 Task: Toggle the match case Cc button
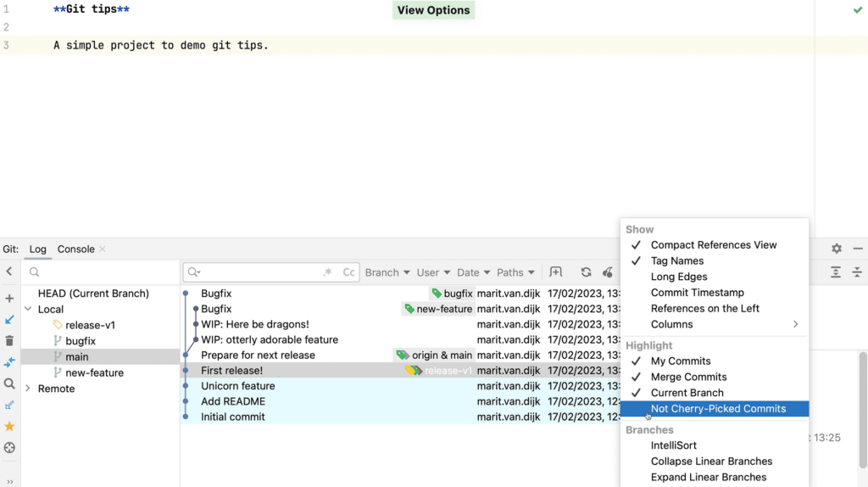(x=348, y=272)
